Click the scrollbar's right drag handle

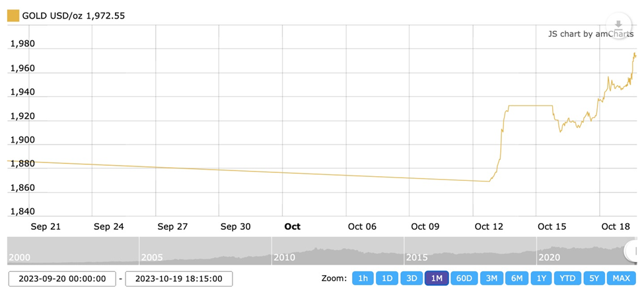[633, 250]
